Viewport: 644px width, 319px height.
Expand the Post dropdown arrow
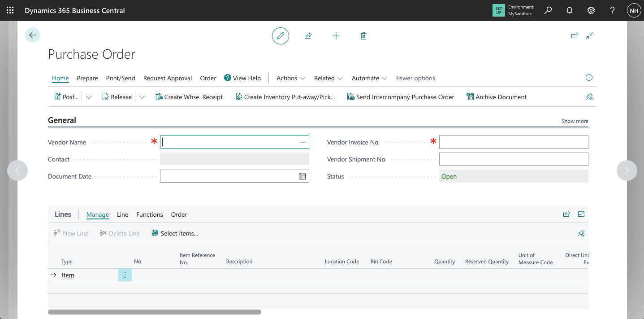tap(89, 97)
